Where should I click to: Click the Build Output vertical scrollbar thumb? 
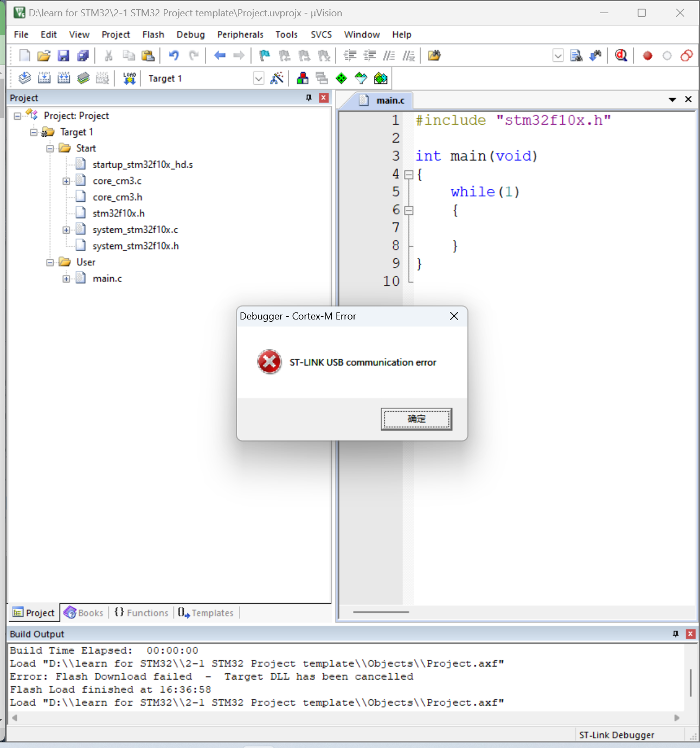coord(691,682)
